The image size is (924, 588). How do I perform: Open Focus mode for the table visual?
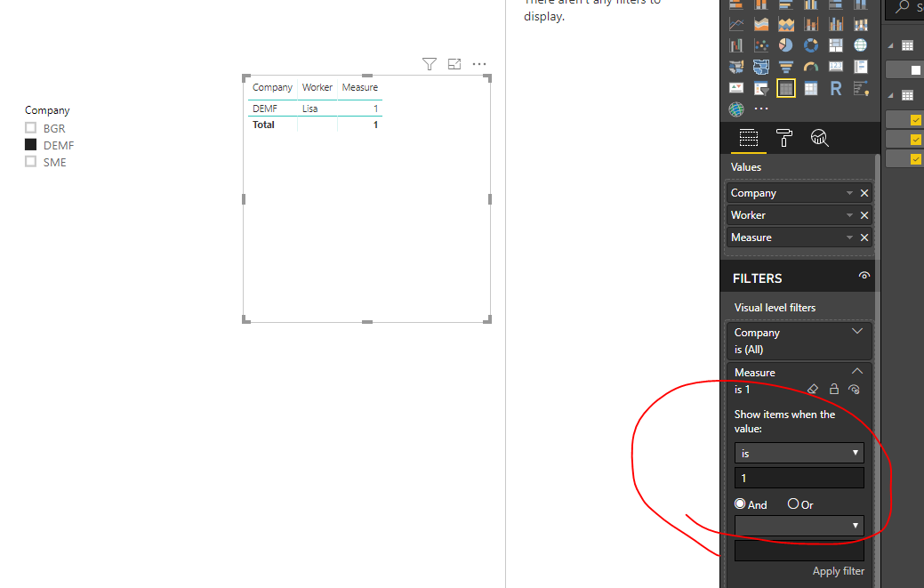454,64
